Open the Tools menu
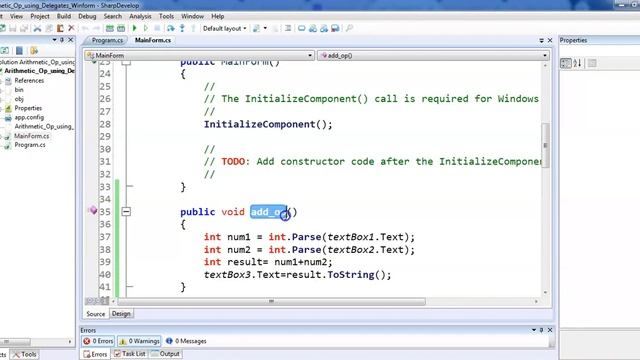The height and width of the screenshot is (360, 640). point(166,16)
